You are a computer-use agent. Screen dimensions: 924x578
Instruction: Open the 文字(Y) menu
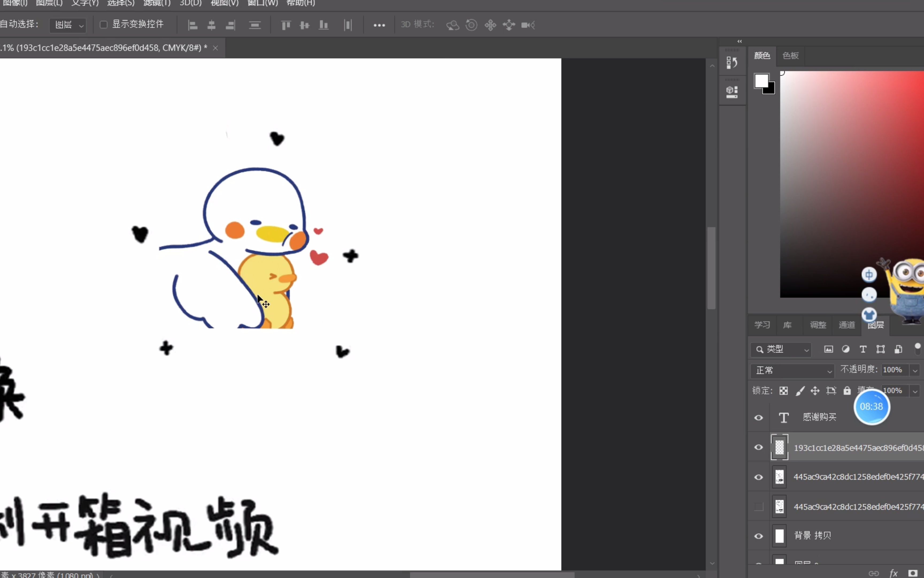(85, 3)
